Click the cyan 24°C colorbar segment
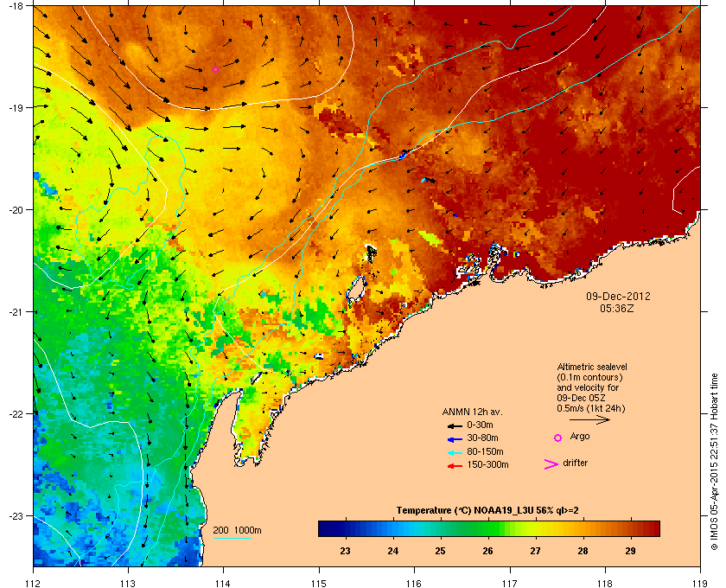 (x=392, y=528)
